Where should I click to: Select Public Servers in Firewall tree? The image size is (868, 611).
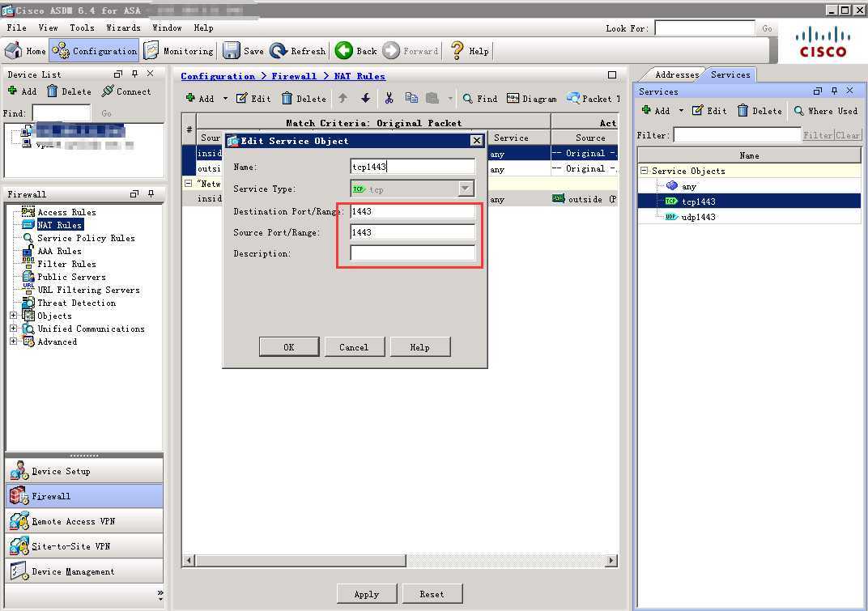71,277
